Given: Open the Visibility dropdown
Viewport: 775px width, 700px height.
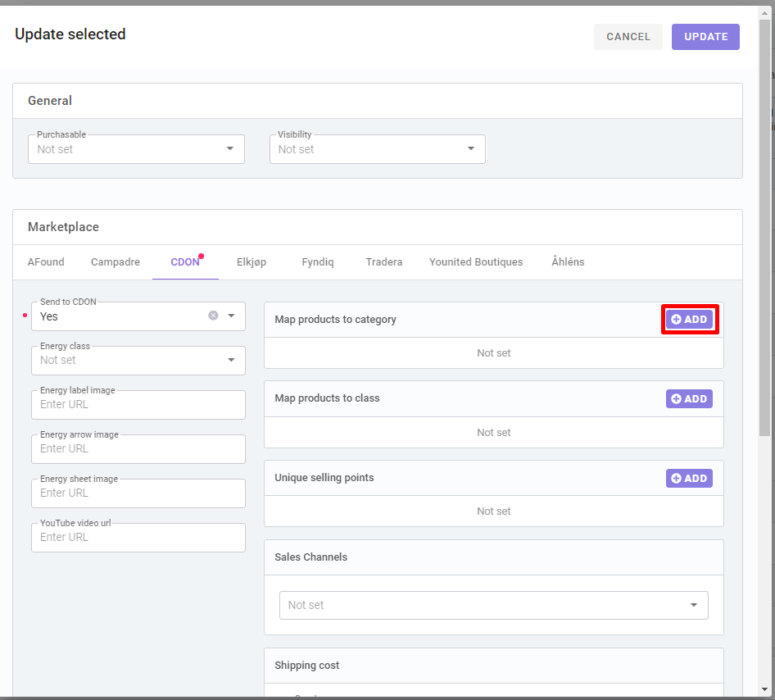Looking at the screenshot, I should click(377, 149).
